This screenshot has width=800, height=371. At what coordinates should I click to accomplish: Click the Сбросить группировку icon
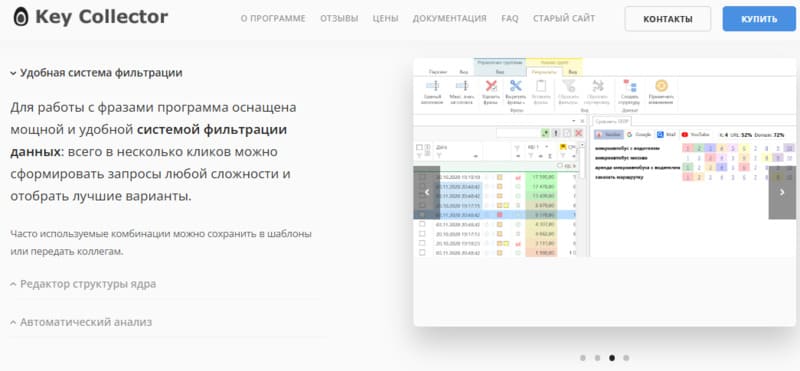pos(597,86)
